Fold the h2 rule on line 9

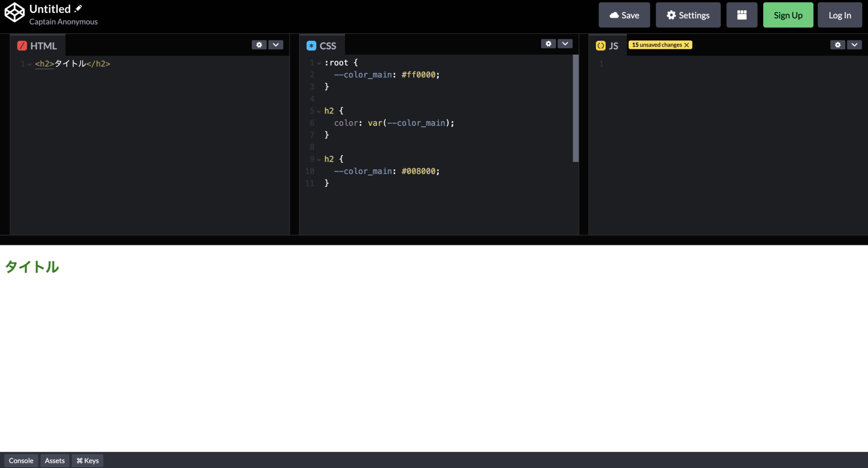click(x=319, y=160)
